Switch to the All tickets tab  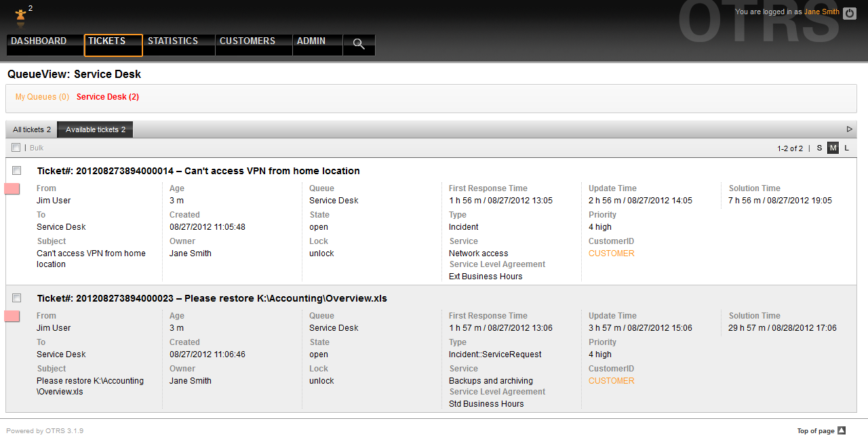32,129
